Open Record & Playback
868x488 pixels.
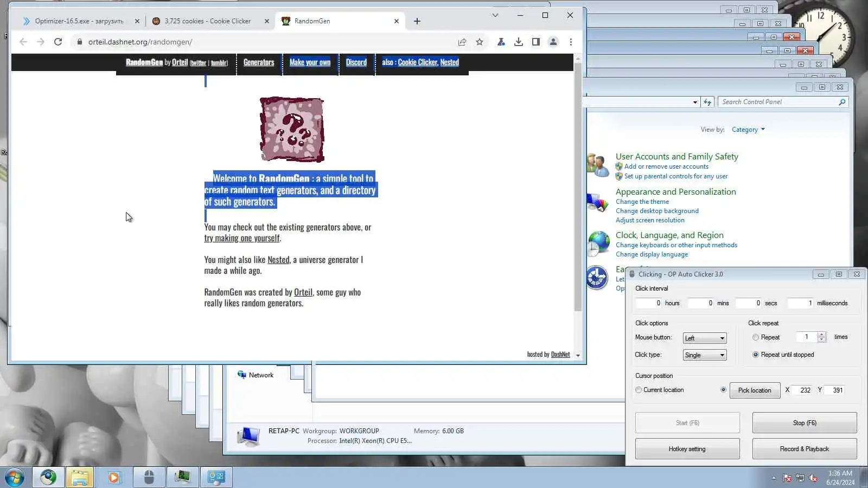pos(805,449)
